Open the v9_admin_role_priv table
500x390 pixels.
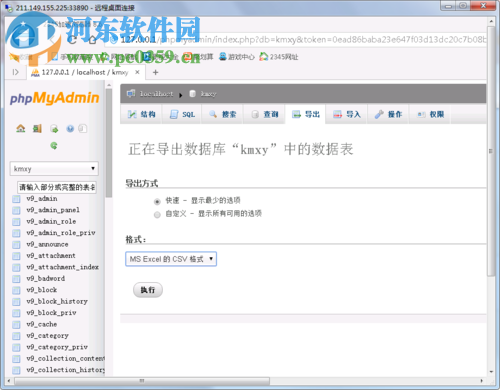[61, 233]
